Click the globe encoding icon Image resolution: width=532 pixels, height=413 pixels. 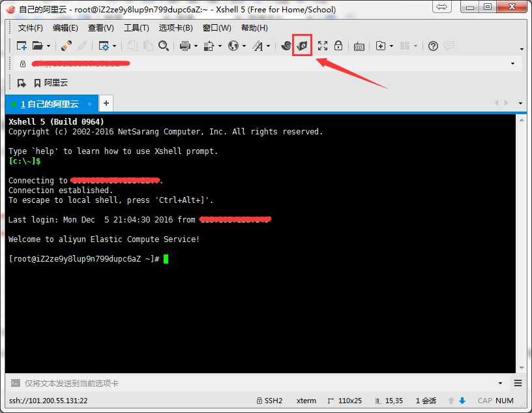coord(233,46)
